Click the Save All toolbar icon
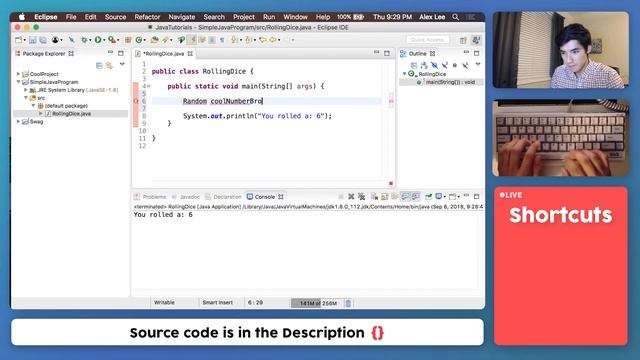The image size is (640, 360). click(x=42, y=40)
